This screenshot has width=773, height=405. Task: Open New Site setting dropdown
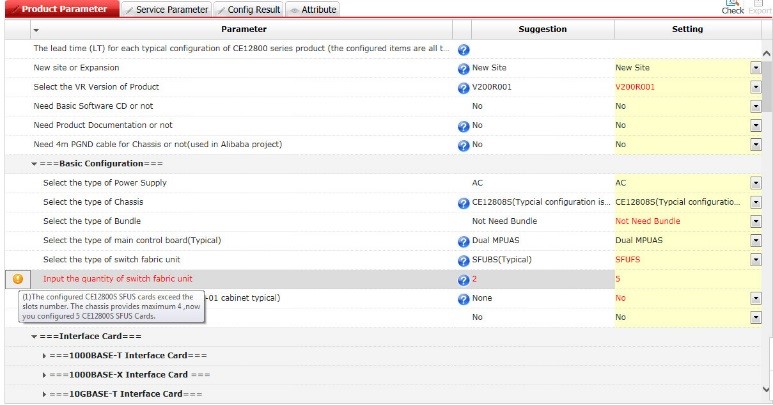[x=756, y=68]
